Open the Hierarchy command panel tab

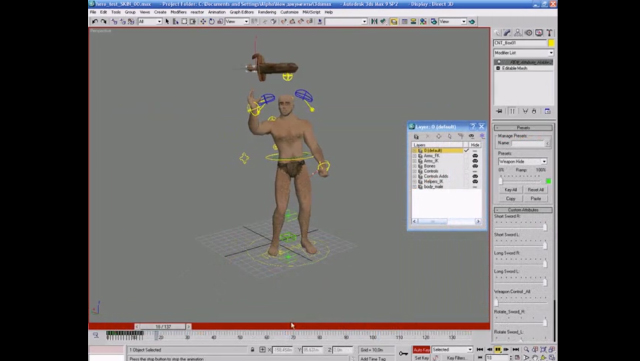point(518,33)
